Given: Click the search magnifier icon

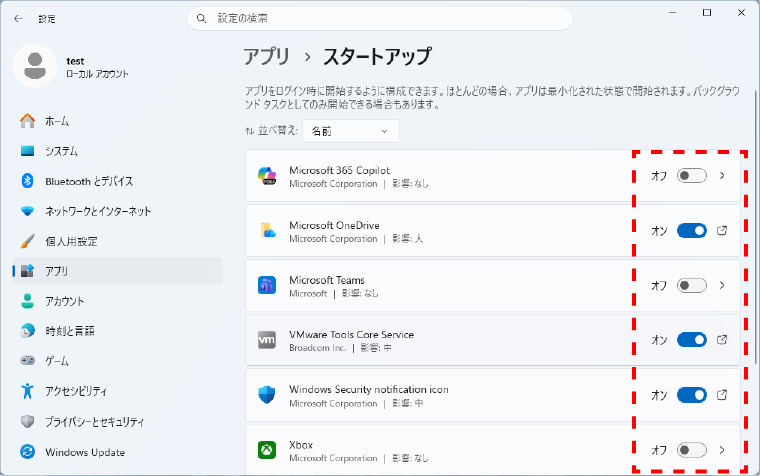Looking at the screenshot, I should (202, 19).
